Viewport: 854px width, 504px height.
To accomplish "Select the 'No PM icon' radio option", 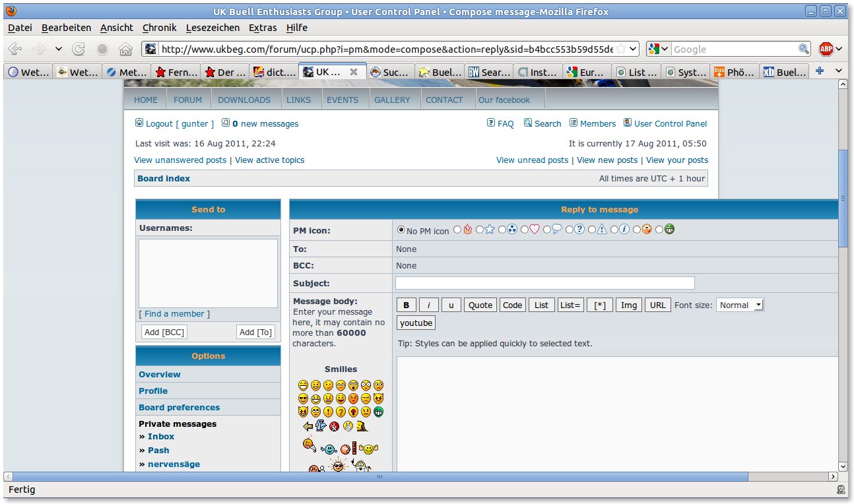I will point(401,230).
